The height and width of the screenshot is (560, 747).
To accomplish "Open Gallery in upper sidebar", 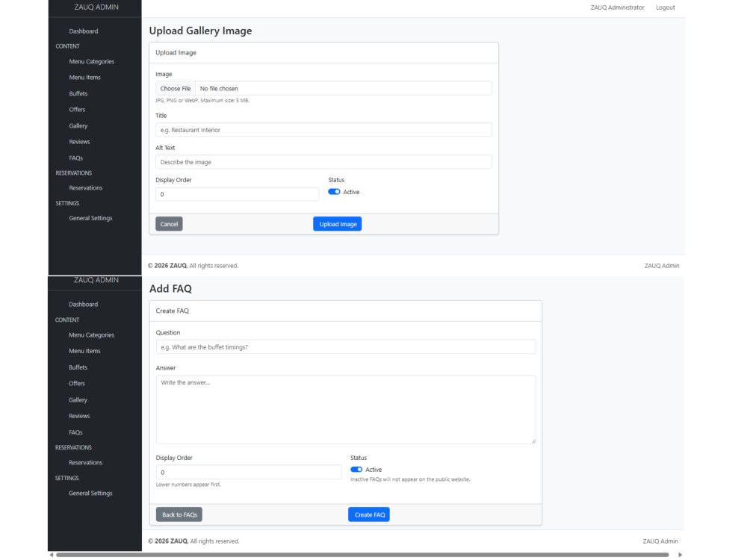I will tap(78, 125).
